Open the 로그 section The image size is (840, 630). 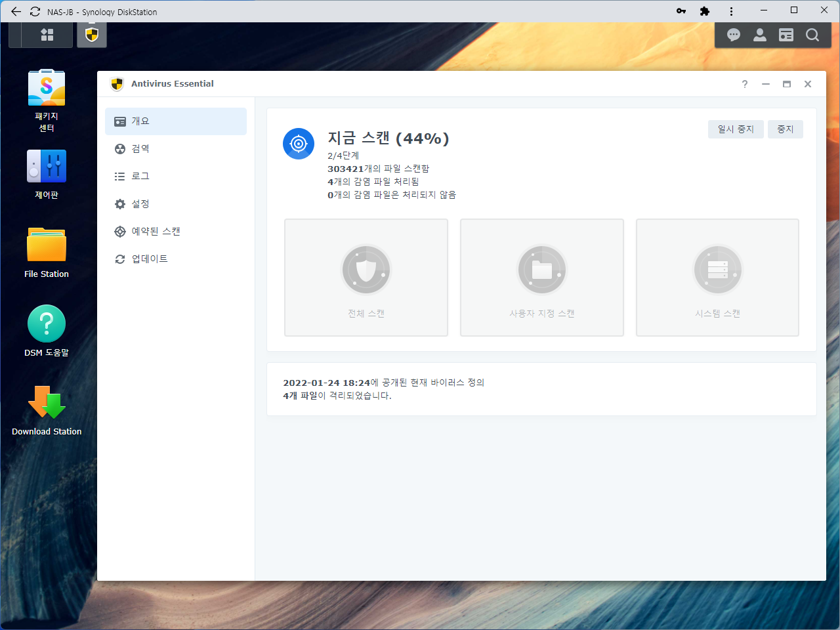click(x=176, y=177)
